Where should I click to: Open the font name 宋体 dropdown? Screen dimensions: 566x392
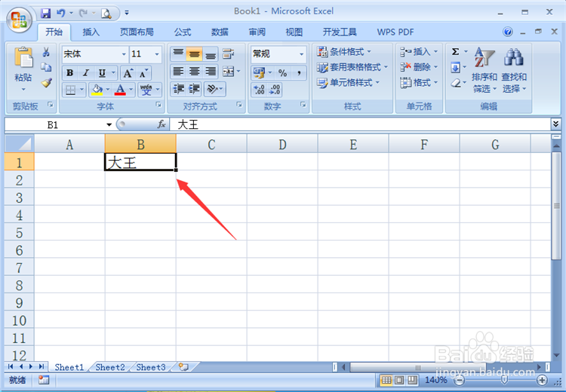pyautogui.click(x=124, y=54)
